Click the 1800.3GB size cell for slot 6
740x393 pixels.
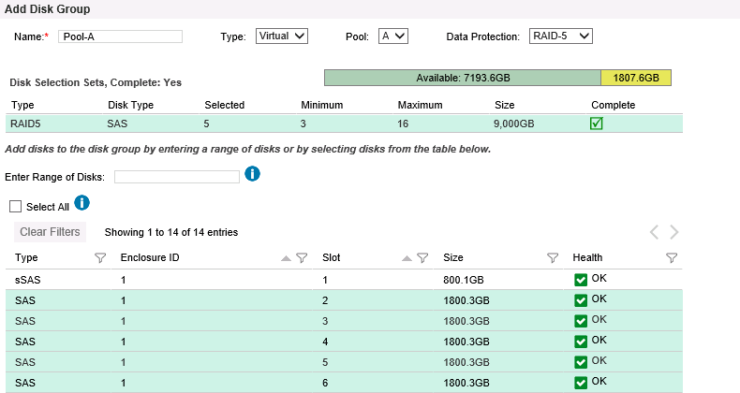tap(466, 383)
